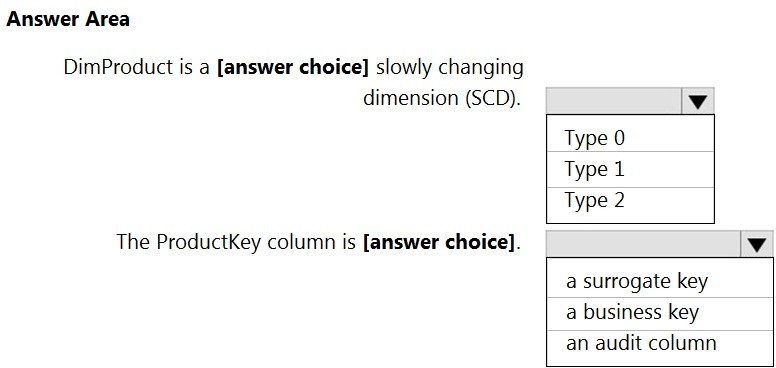Click the word 'The' before ProductKey
Viewport: 776px width, 368px height.
133,242
